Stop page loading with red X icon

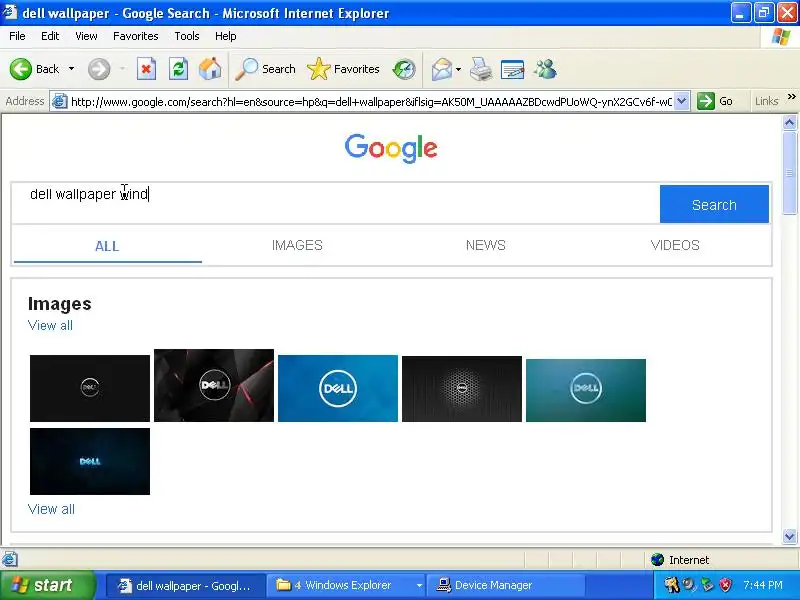click(x=146, y=69)
